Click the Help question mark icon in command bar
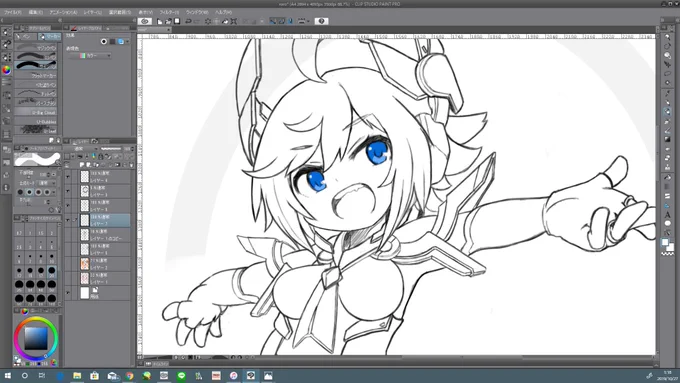 pos(321,21)
